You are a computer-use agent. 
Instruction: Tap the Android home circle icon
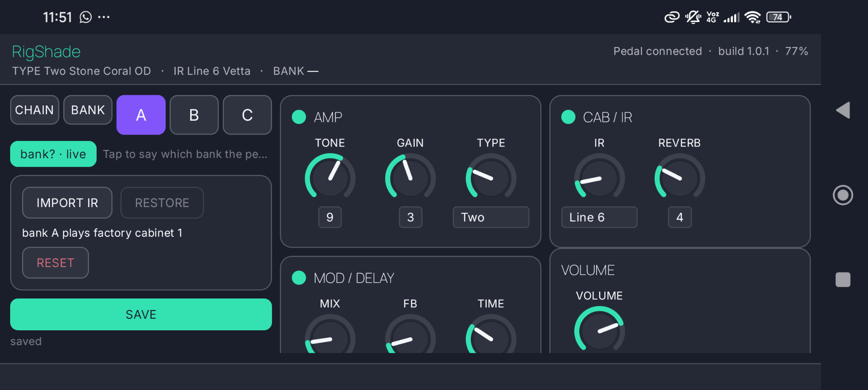coord(843,195)
